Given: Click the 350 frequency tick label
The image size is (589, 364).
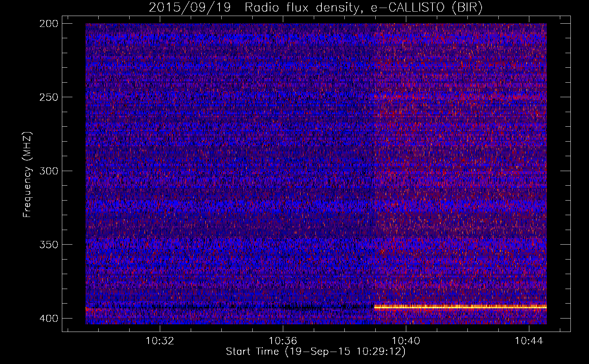Looking at the screenshot, I should pyautogui.click(x=48, y=245).
